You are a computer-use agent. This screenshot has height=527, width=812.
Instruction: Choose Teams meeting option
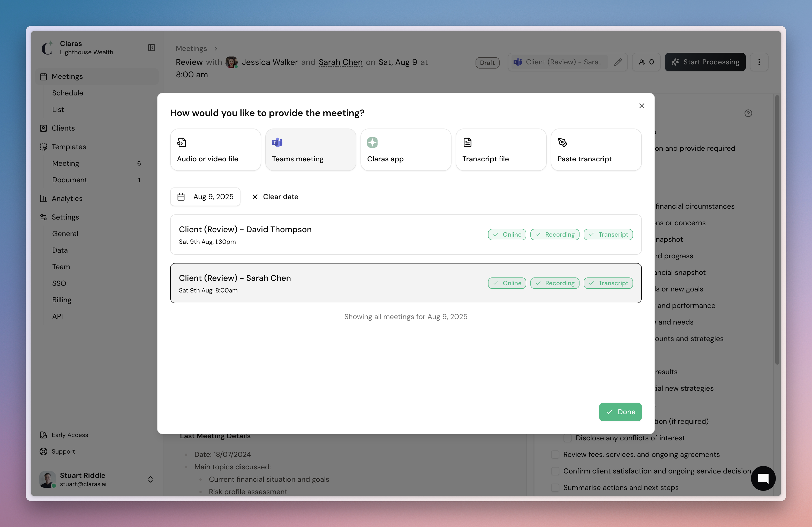(x=311, y=150)
